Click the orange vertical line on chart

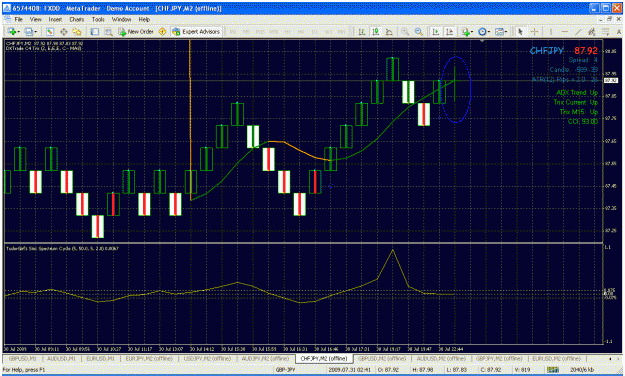190,120
